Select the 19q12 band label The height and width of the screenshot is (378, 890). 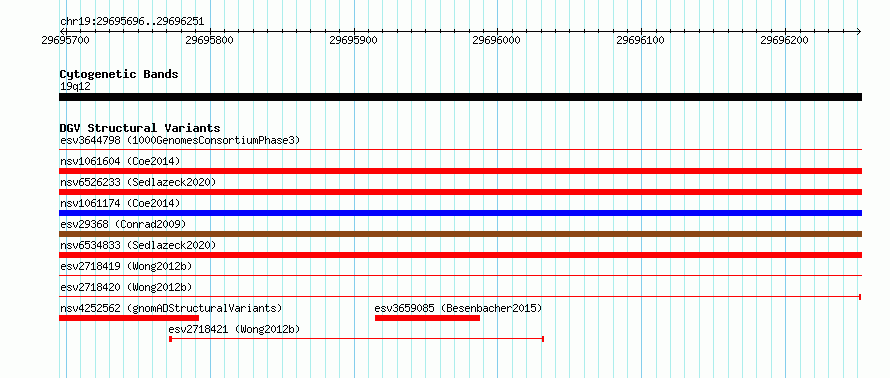[75, 87]
